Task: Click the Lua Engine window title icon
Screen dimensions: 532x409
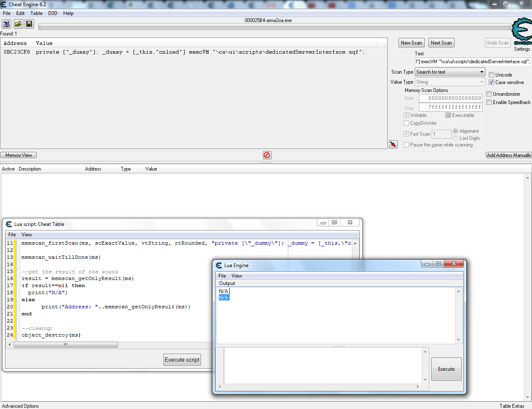Action: (x=219, y=265)
